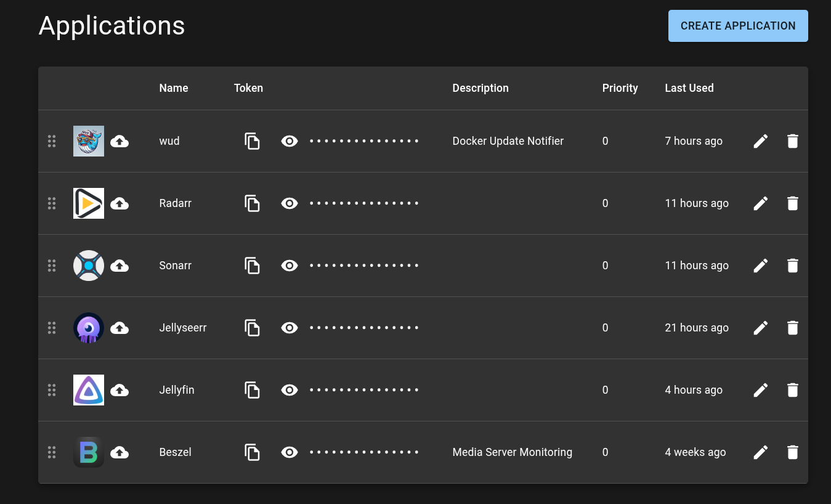Click the wud whale application image
The width and height of the screenshot is (831, 504).
point(89,141)
